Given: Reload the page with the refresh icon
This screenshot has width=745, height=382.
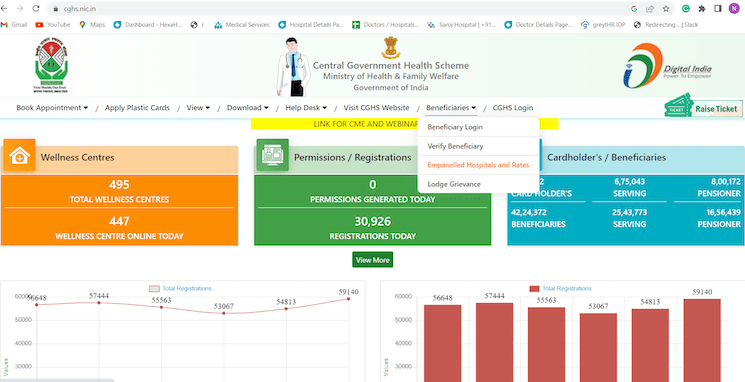Looking at the screenshot, I should click(x=36, y=9).
